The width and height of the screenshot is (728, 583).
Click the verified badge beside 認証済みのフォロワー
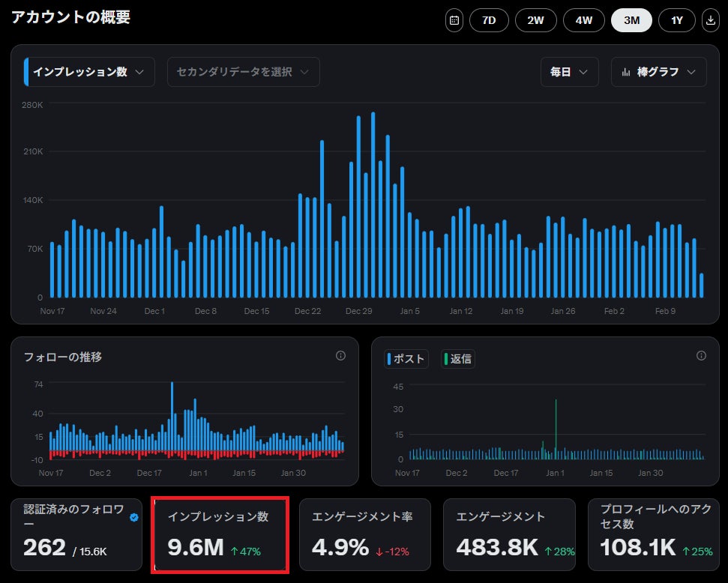(134, 517)
